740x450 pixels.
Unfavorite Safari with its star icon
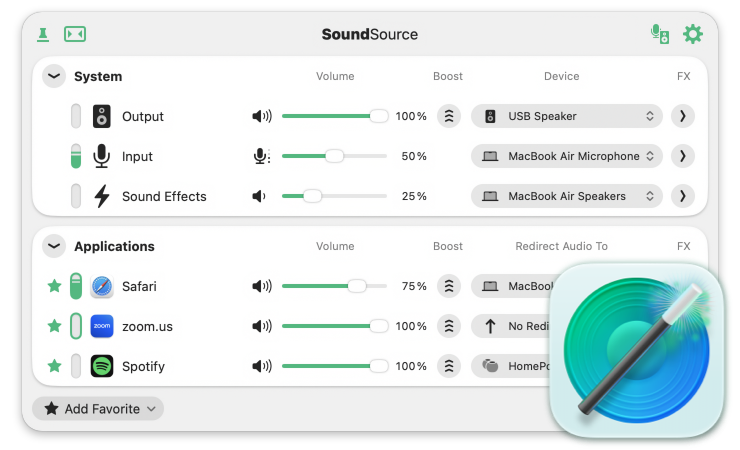(x=54, y=286)
